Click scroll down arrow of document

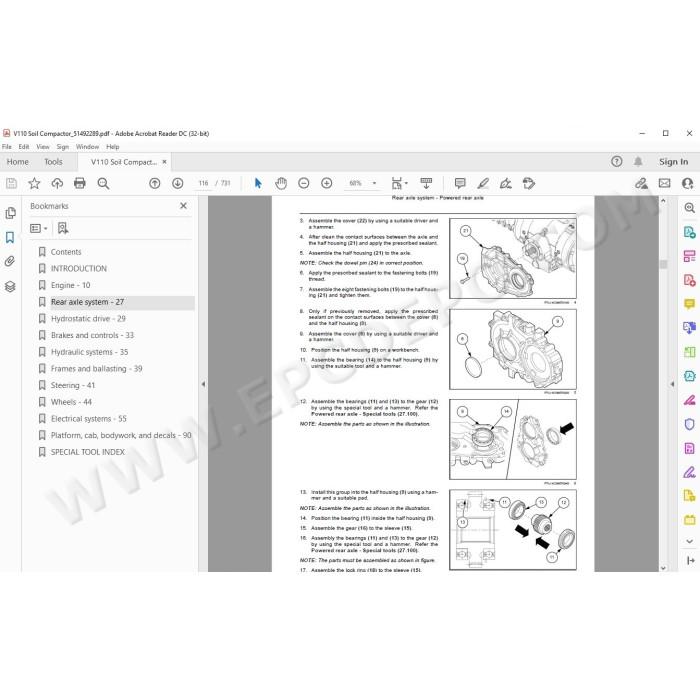663,568
